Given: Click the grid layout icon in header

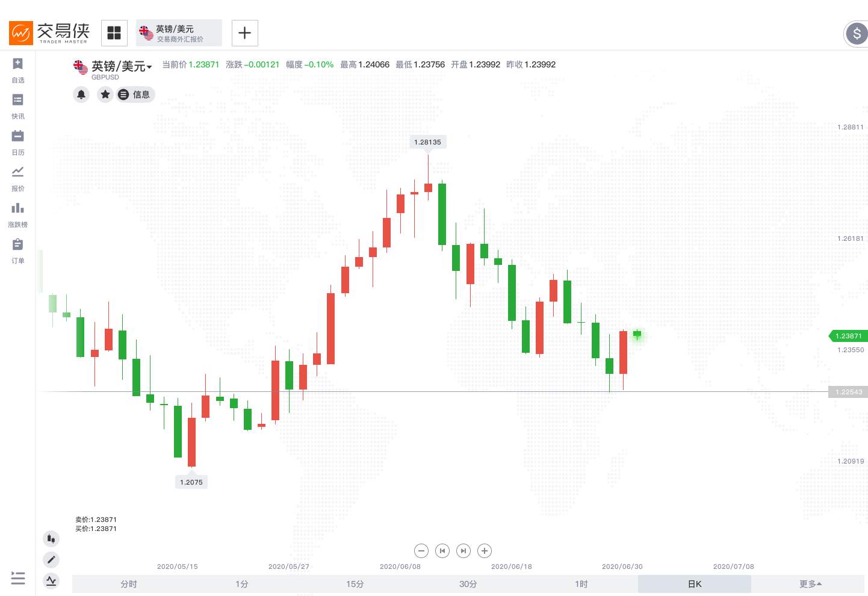Looking at the screenshot, I should point(114,33).
